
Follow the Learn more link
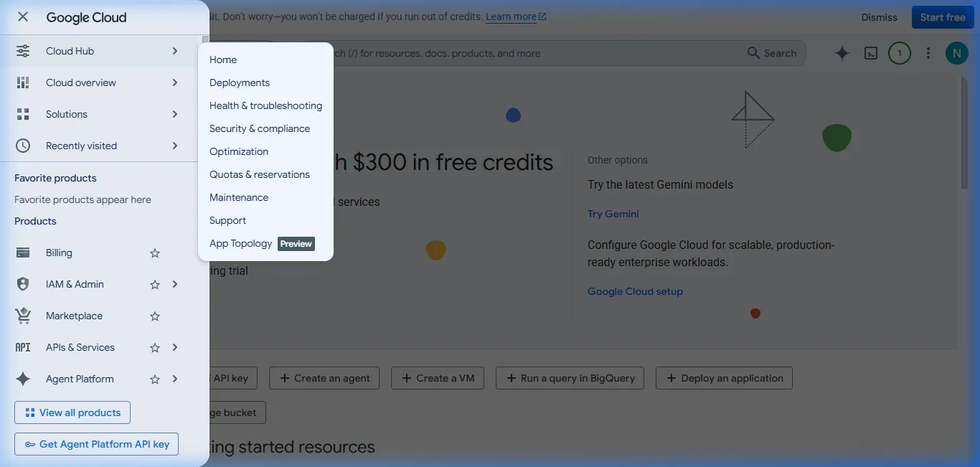point(516,16)
